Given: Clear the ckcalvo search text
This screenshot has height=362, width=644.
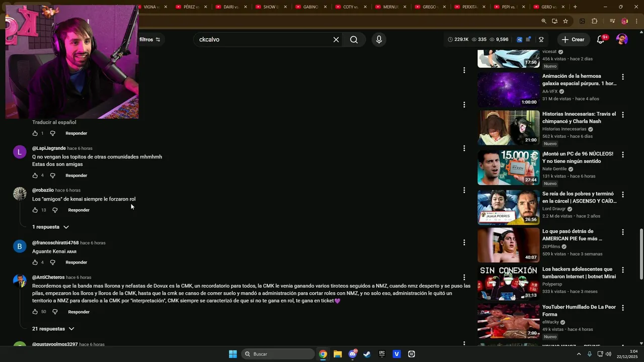Looking at the screenshot, I should click(x=336, y=40).
